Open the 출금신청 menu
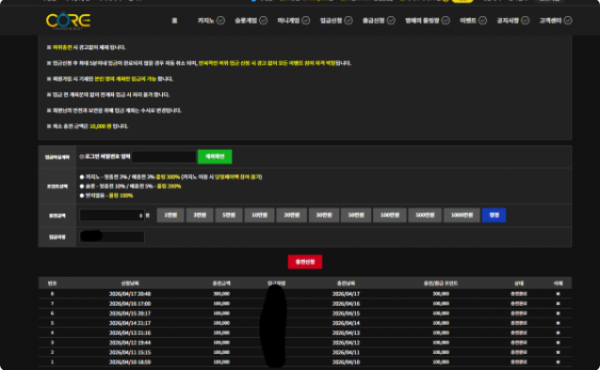This screenshot has height=370, width=600. [373, 21]
